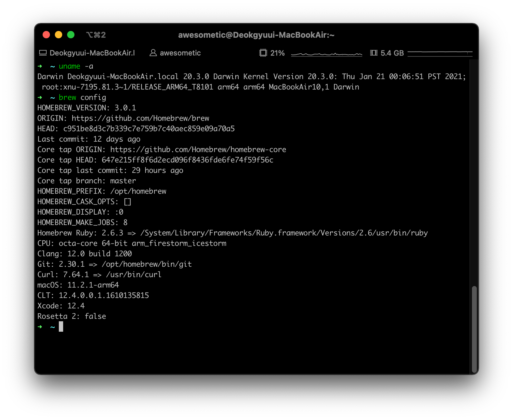This screenshot has height=420, width=513.
Task: Click the 5.4 GB memory value
Action: 392,53
